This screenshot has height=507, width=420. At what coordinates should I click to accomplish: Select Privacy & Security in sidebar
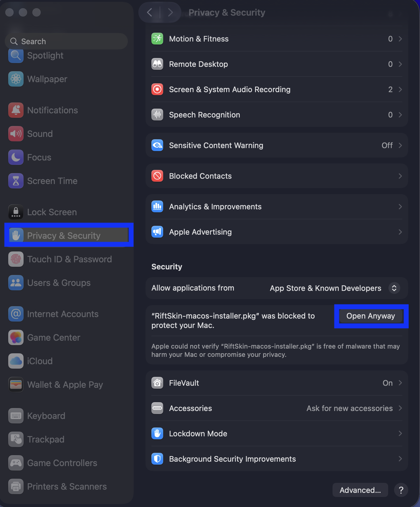pos(69,235)
